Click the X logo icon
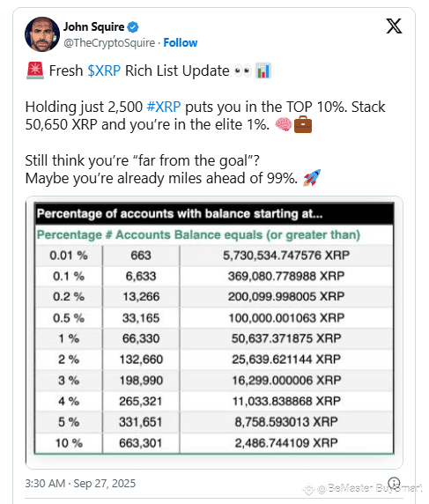This screenshot has height=504, width=429. click(x=394, y=26)
